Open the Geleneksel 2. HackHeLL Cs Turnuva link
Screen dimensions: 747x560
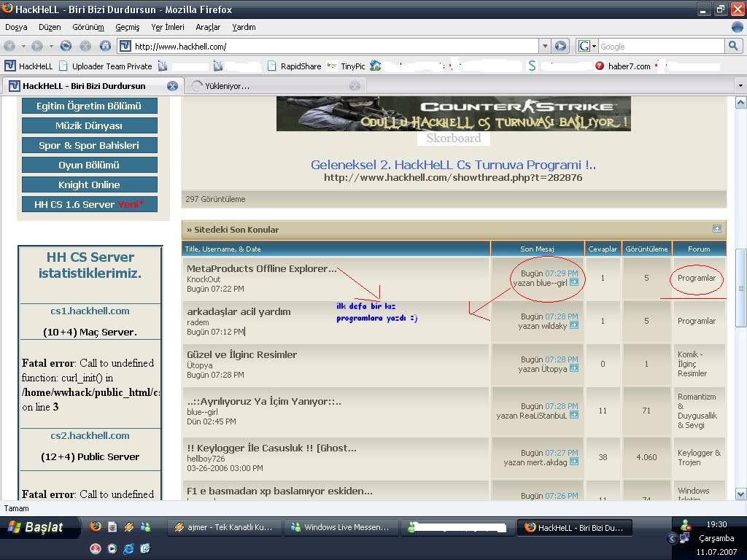(x=453, y=165)
